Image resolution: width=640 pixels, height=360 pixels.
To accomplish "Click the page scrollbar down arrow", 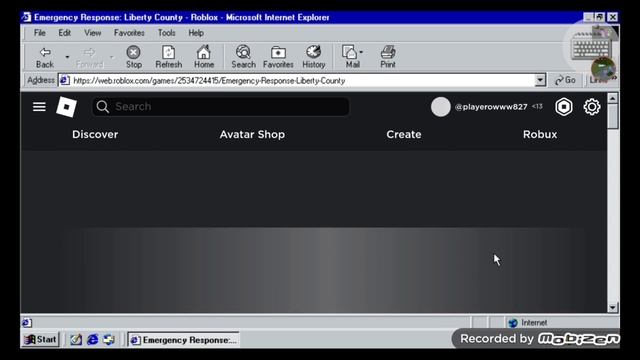I will 613,307.
